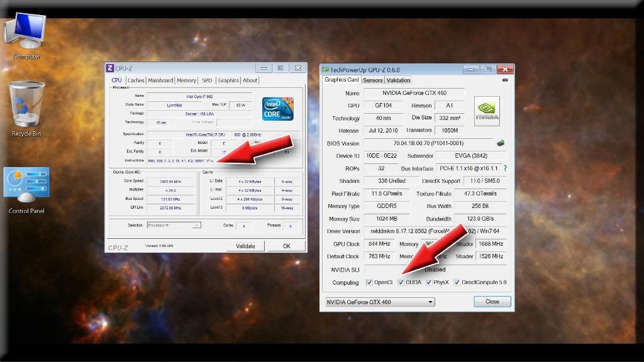Open the Validation tab in GPU-Z
Viewport: 644px width, 362px height.
coord(398,80)
